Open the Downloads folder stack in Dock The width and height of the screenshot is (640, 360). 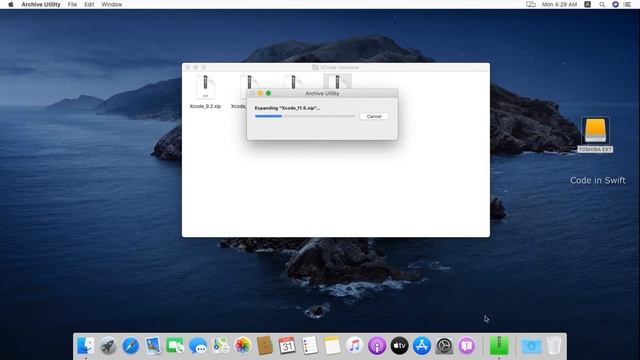531,346
